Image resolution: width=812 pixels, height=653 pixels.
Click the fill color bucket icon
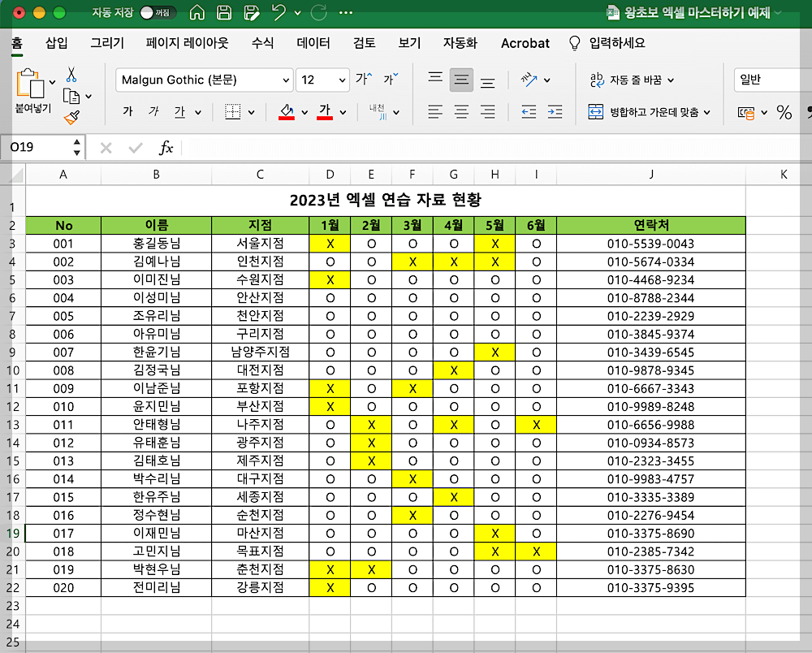click(x=288, y=111)
